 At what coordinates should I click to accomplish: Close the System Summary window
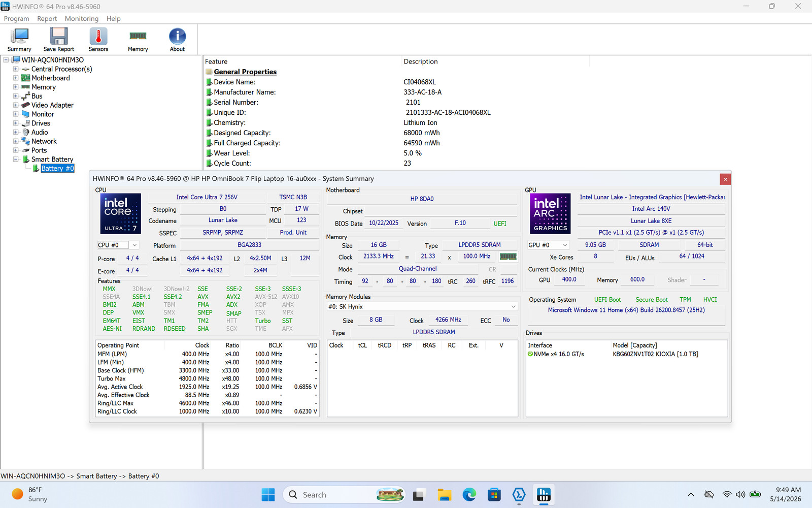(725, 179)
